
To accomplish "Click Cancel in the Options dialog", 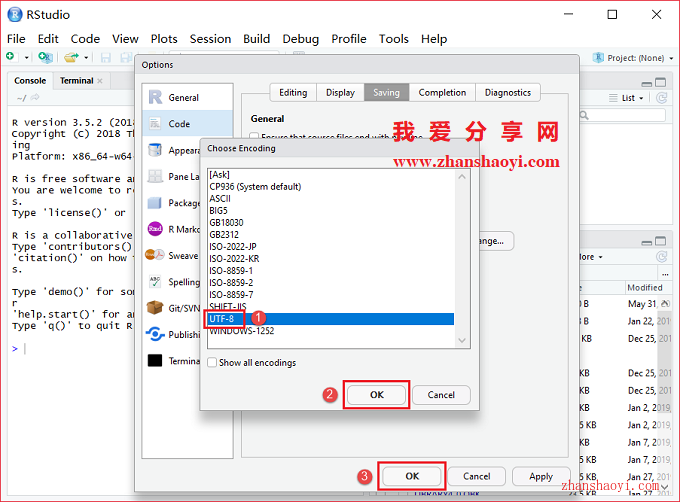I will (x=476, y=476).
